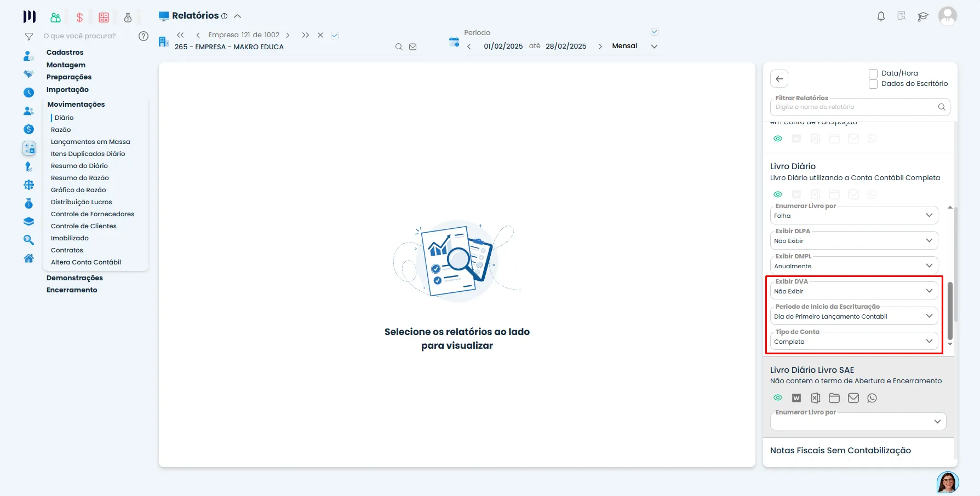Open the notifications bell
The width and height of the screenshot is (980, 496).
(881, 16)
